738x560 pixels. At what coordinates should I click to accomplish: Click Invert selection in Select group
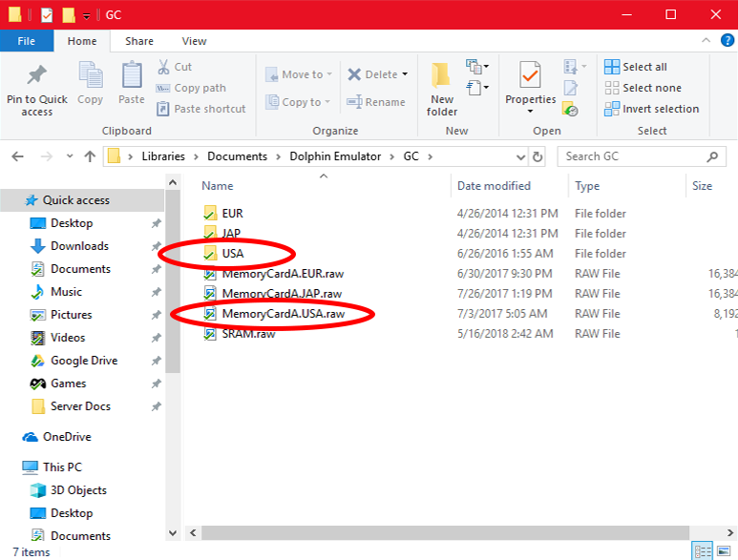coord(651,109)
